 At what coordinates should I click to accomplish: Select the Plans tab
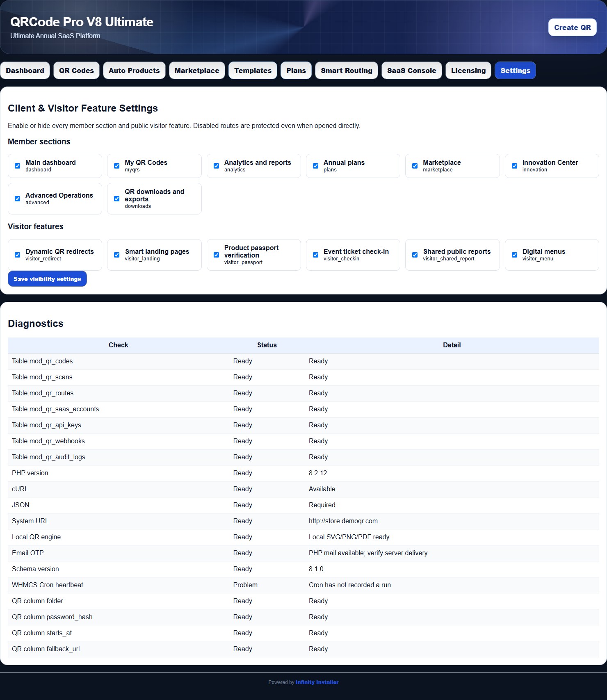point(296,71)
